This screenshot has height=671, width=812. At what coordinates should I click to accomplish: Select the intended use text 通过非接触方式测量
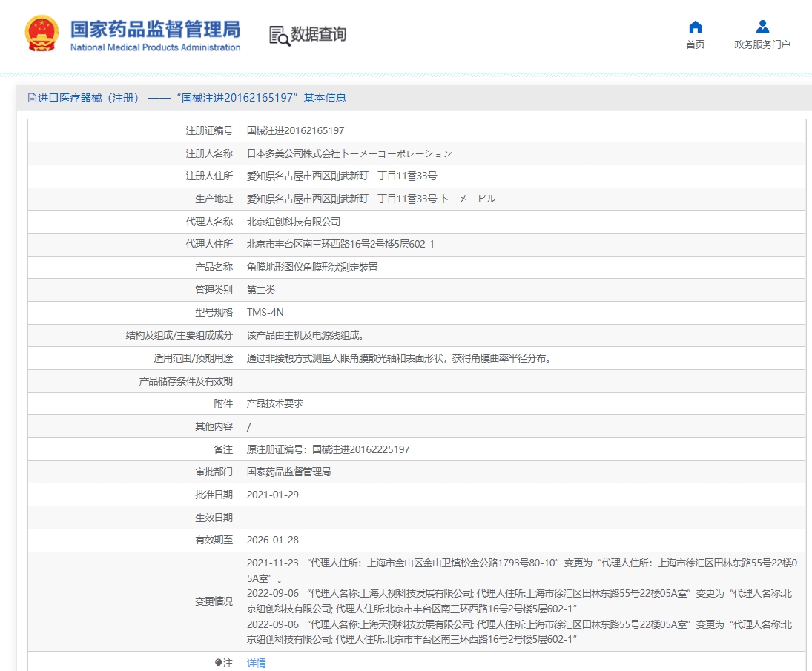tap(398, 358)
